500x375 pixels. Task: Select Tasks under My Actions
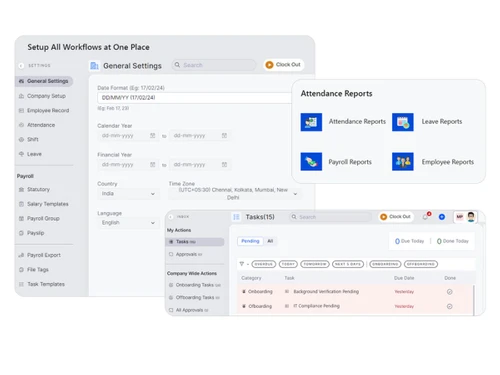(x=195, y=242)
